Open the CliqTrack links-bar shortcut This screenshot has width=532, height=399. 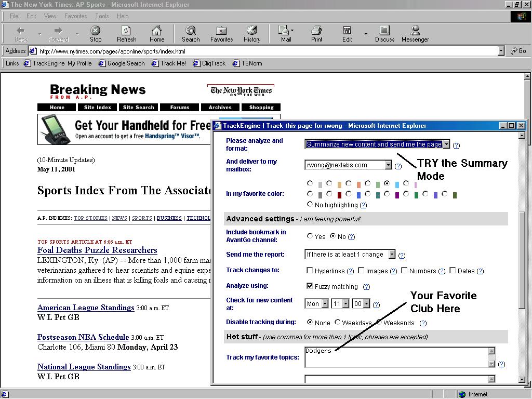pyautogui.click(x=209, y=63)
